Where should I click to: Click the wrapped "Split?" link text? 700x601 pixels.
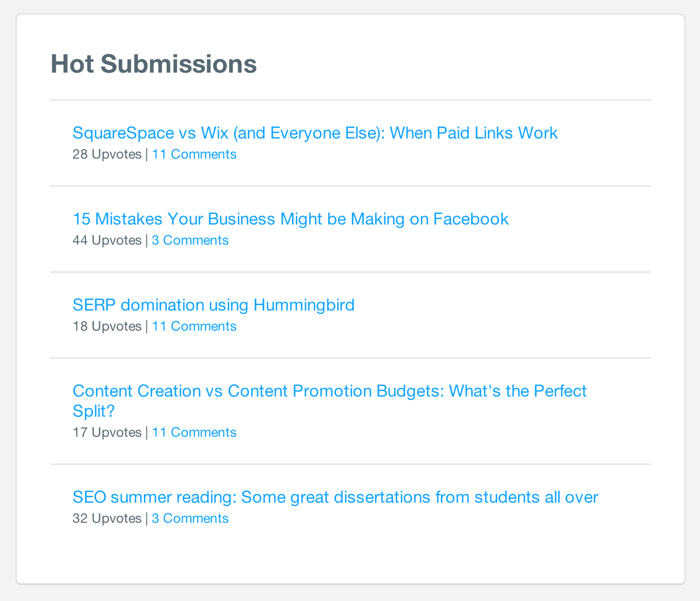coord(94,411)
